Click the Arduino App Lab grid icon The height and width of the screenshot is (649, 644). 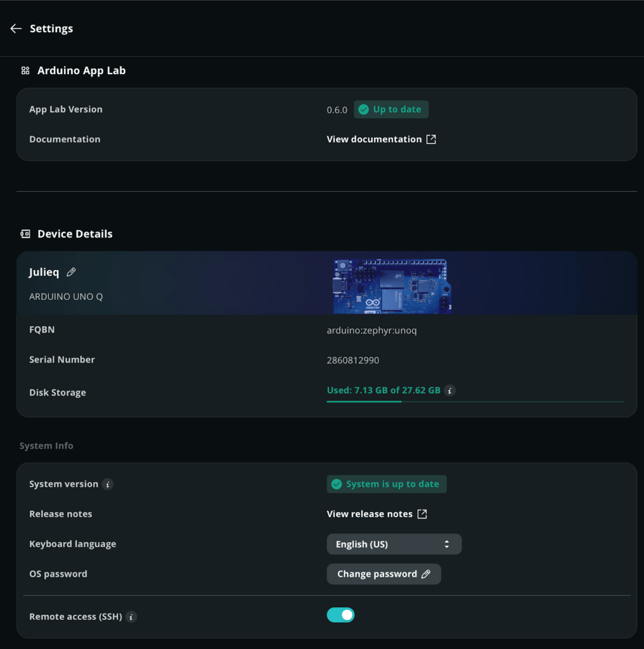coord(25,71)
